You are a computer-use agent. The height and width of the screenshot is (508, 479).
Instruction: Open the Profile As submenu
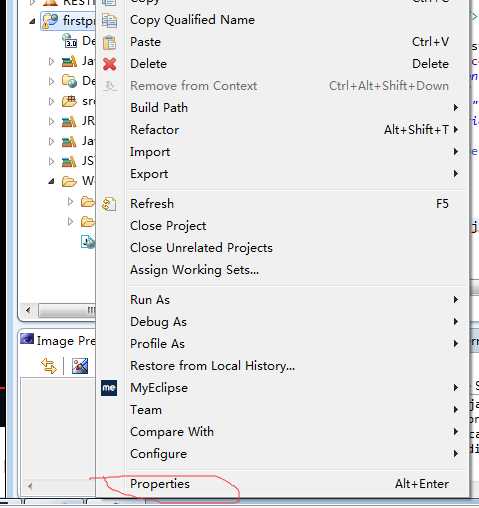157,344
